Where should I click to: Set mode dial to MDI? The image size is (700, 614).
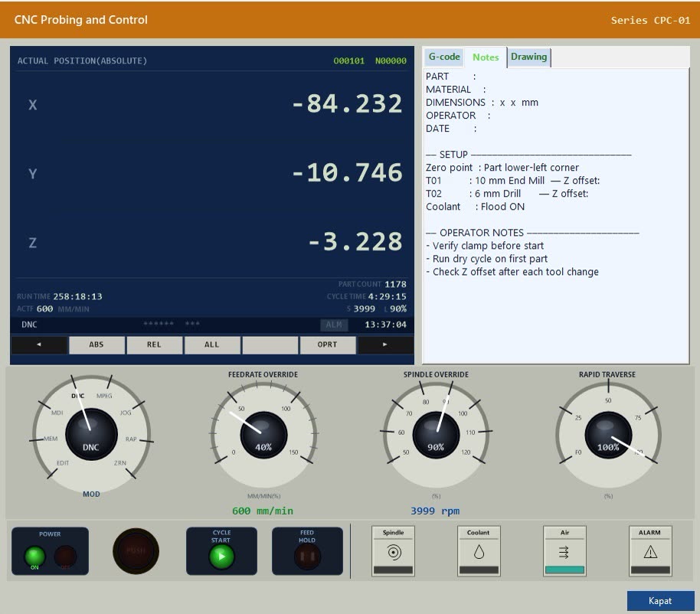tap(57, 413)
